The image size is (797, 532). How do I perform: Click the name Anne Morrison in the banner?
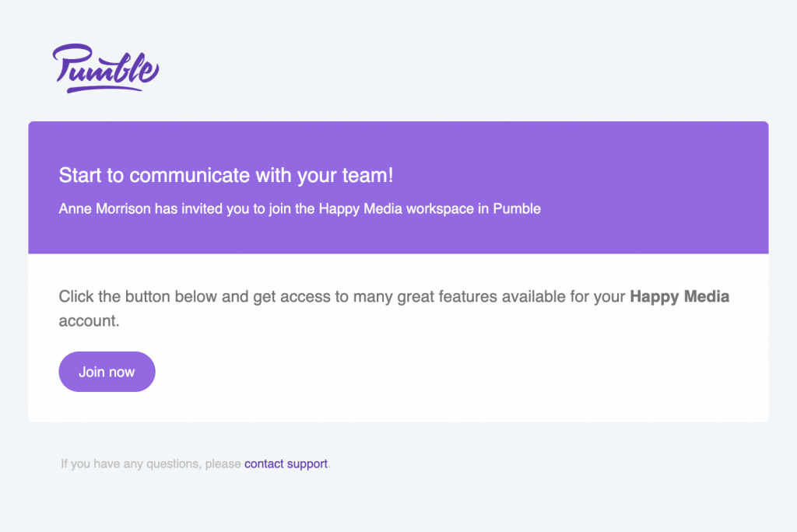105,209
